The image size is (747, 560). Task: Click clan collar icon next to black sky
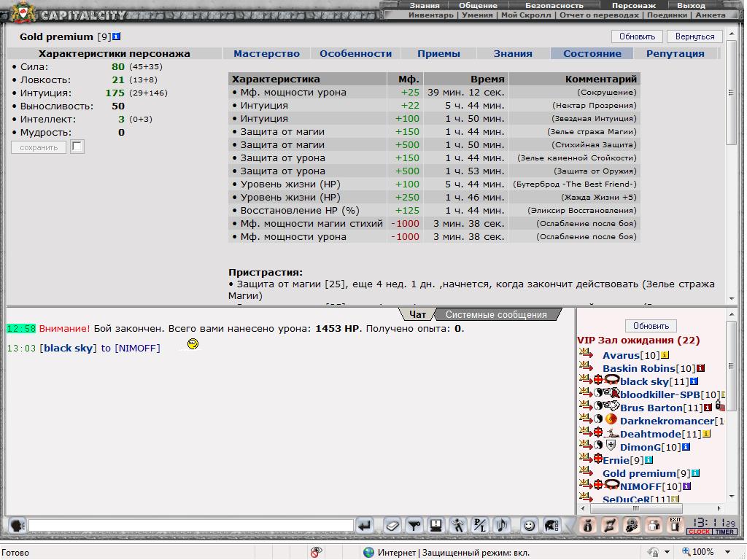tap(612, 380)
